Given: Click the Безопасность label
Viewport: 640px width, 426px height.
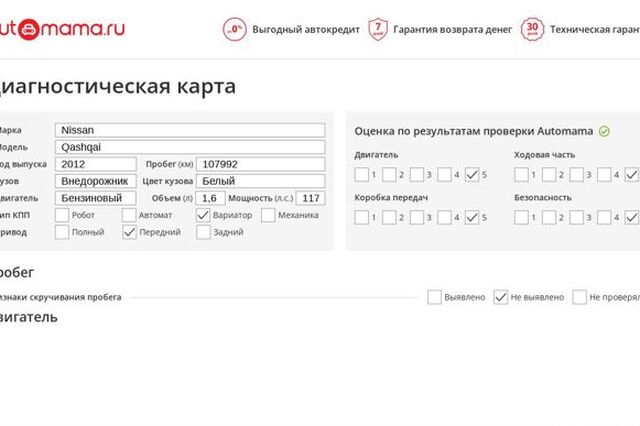Looking at the screenshot, I should tap(543, 197).
